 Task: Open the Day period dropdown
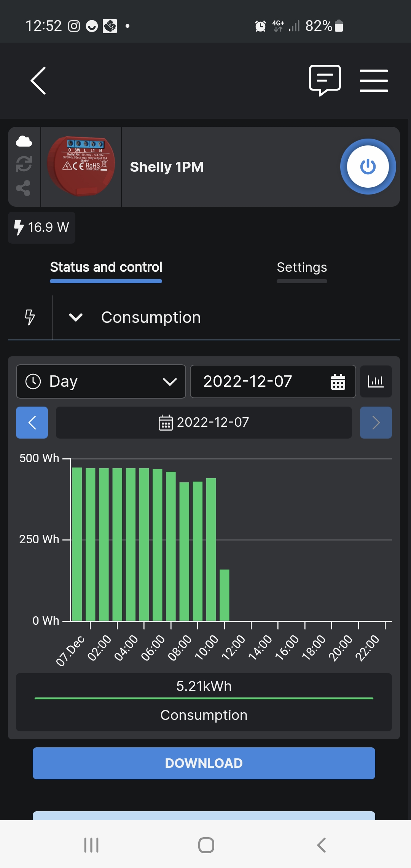(x=101, y=381)
